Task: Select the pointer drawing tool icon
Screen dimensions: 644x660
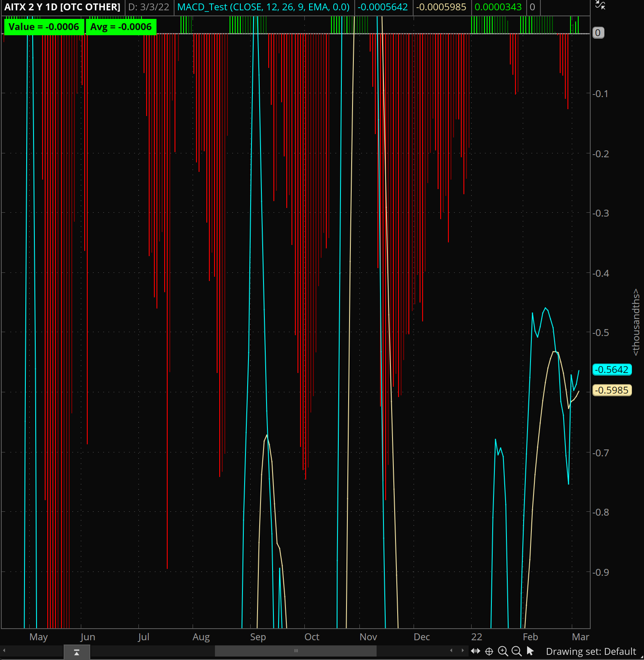Action: coord(530,651)
